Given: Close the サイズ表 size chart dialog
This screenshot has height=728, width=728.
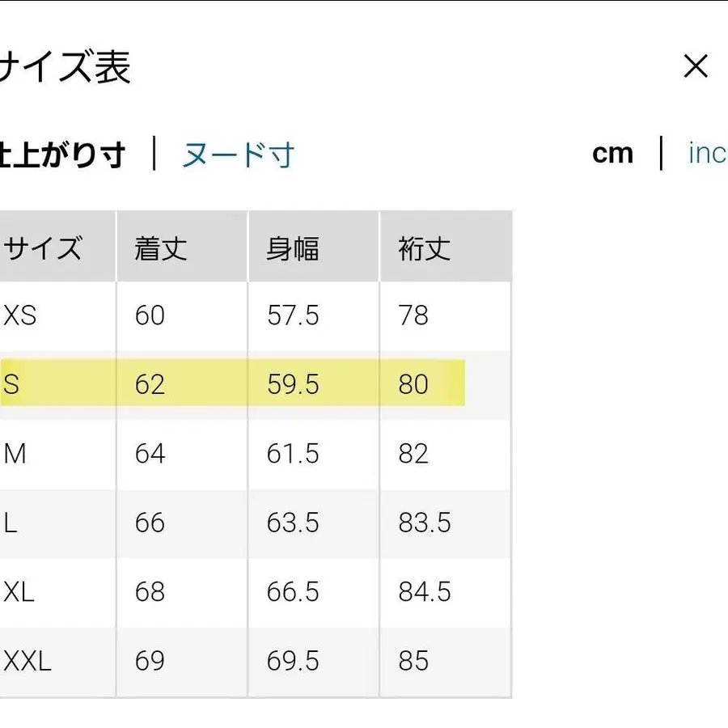Looking at the screenshot, I should pyautogui.click(x=696, y=67).
